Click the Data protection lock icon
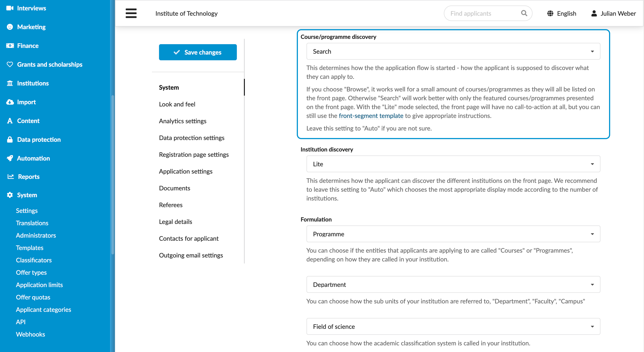This screenshot has height=352, width=644. point(10,139)
